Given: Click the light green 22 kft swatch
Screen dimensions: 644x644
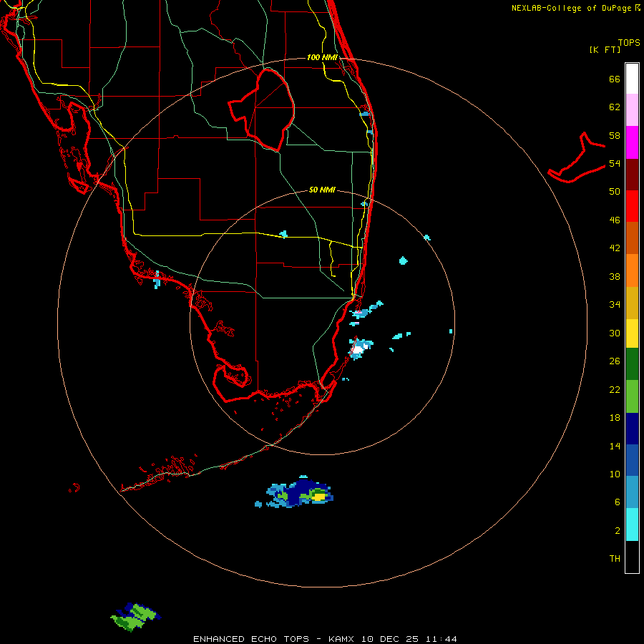Looking at the screenshot, I should point(632,396).
